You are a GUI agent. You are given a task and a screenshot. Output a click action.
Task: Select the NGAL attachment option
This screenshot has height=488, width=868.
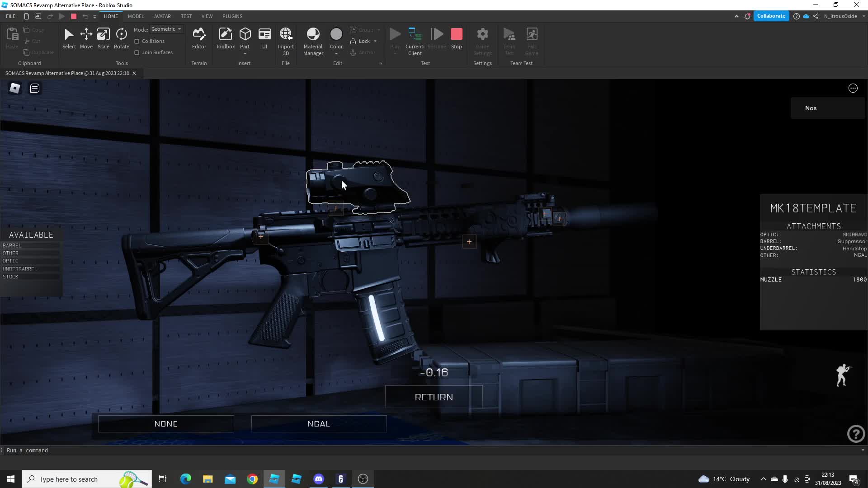click(319, 423)
